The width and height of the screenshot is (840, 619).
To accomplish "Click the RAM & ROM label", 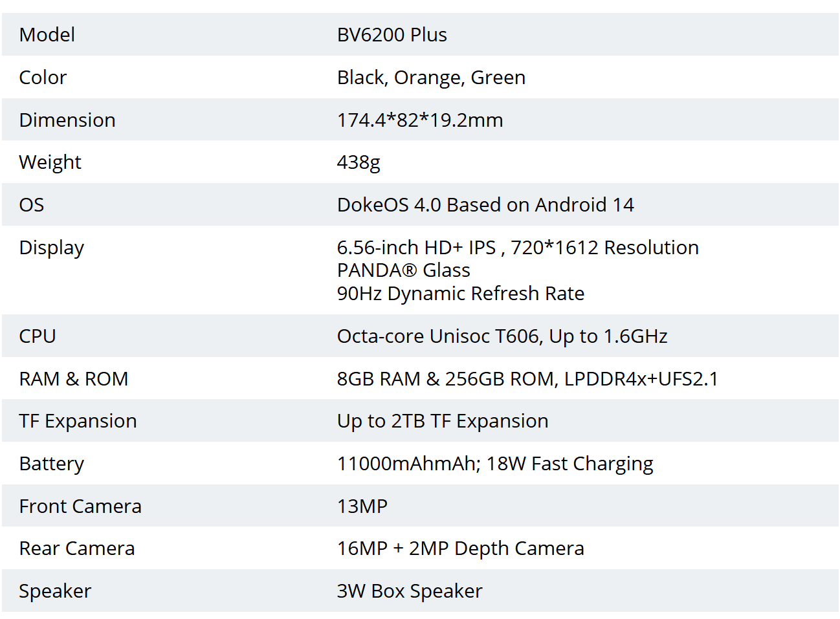I will click(74, 379).
